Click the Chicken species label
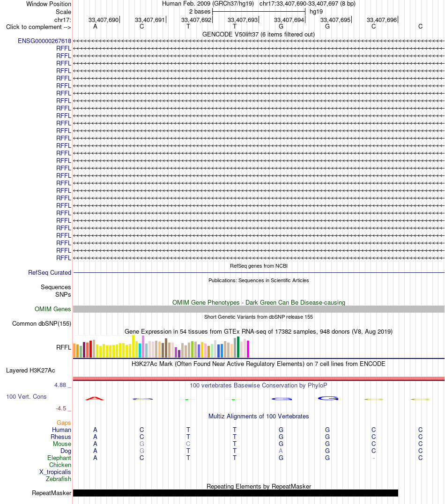Screen dimensions: 445x504 point(60,465)
